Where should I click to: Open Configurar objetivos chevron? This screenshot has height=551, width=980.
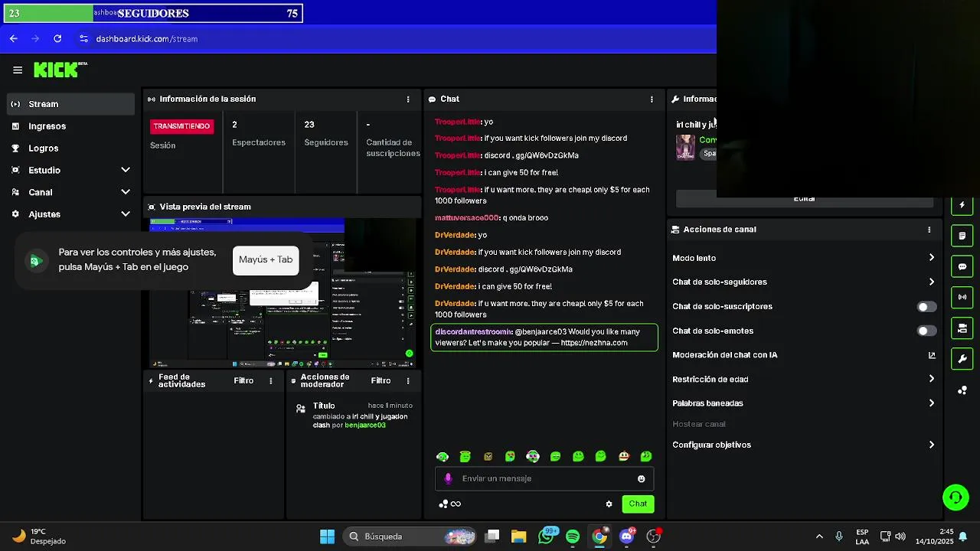[931, 445]
